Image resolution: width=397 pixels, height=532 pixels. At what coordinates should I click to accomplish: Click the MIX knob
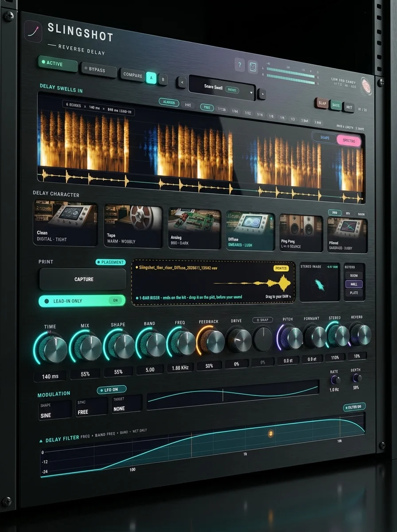pyautogui.click(x=87, y=347)
